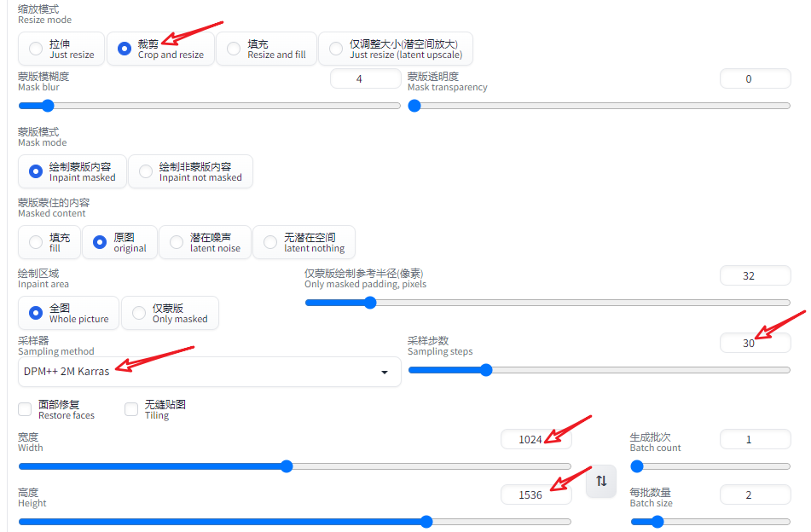Choose latent noise as masked content
811x532 pixels.
point(206,242)
